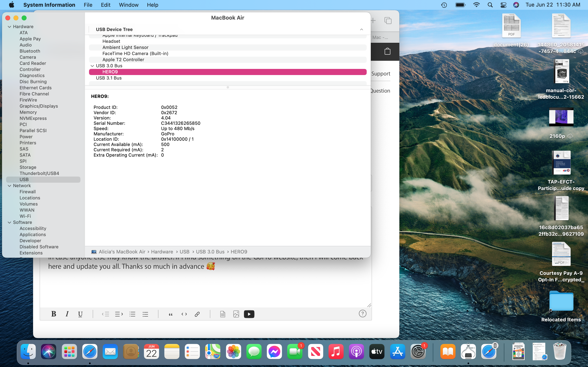
Task: Collapse the USB 3.0 Bus tree node
Action: click(92, 66)
